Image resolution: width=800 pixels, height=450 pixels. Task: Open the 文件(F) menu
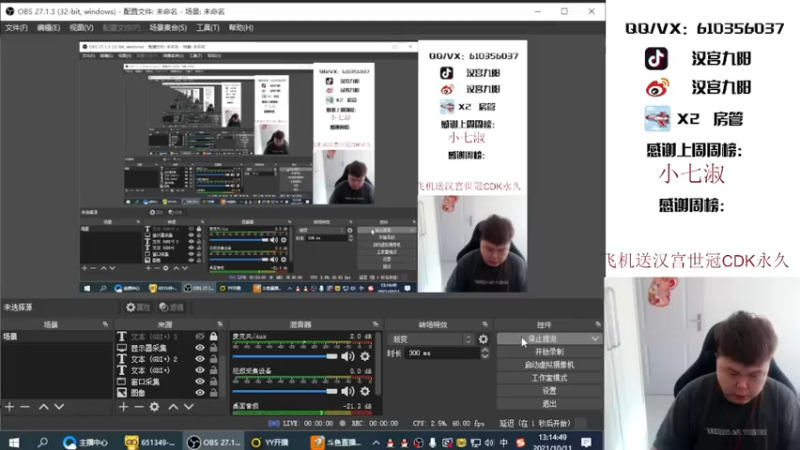tap(16, 28)
